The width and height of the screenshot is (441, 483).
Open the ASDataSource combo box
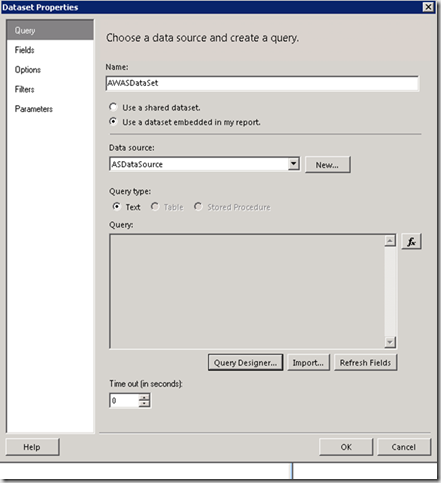pyautogui.click(x=204, y=164)
